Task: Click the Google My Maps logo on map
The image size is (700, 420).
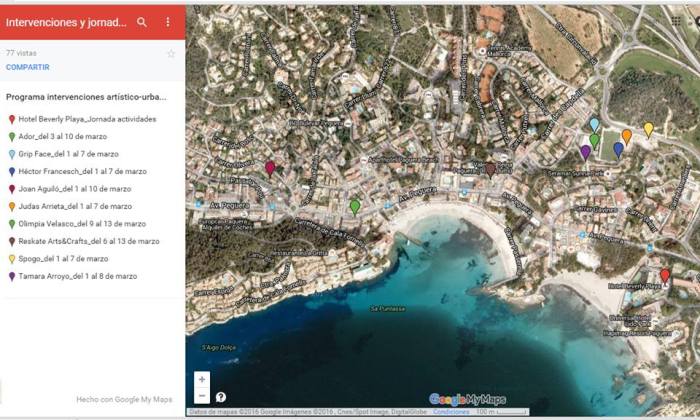Action: [467, 399]
